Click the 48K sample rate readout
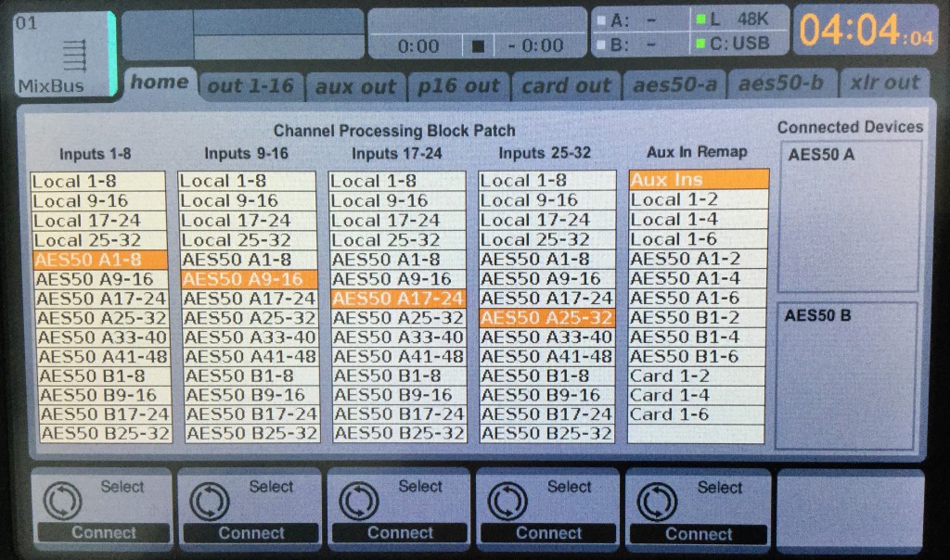This screenshot has height=560, width=950. pyautogui.click(x=753, y=19)
